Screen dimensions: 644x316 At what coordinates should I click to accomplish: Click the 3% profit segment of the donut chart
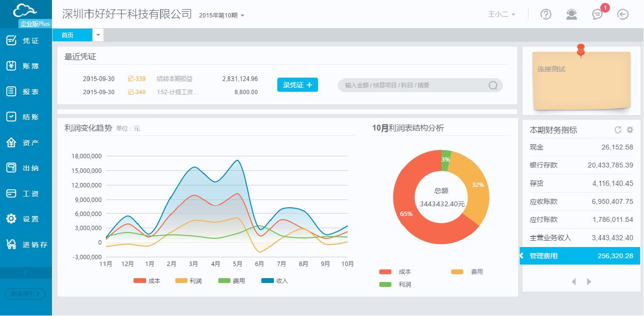[x=446, y=159]
